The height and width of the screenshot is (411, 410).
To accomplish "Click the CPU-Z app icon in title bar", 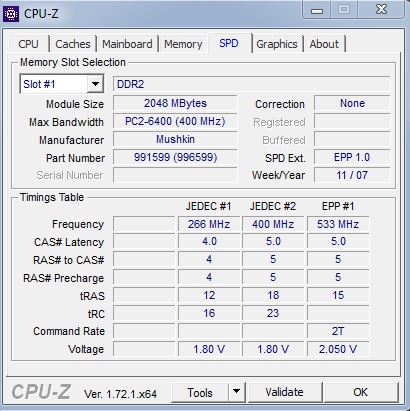I will click(11, 14).
